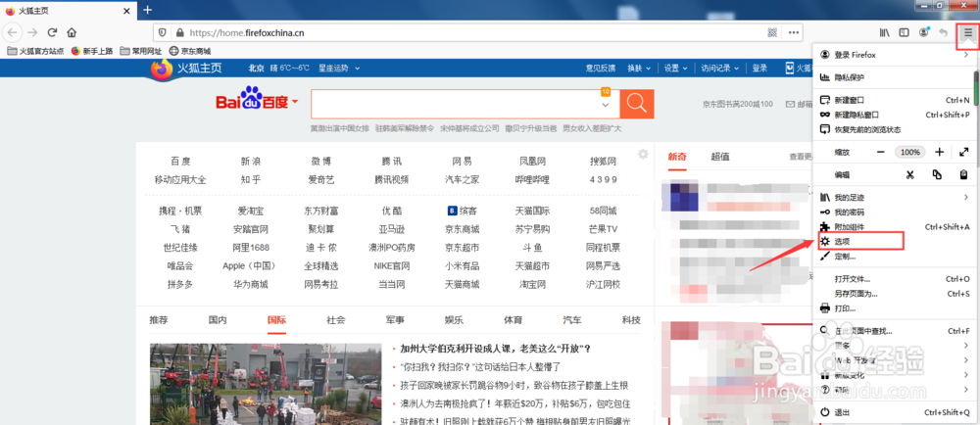Image resolution: width=980 pixels, height=425 pixels.
Task: Open 附加组件 menu item
Action: tap(895, 226)
